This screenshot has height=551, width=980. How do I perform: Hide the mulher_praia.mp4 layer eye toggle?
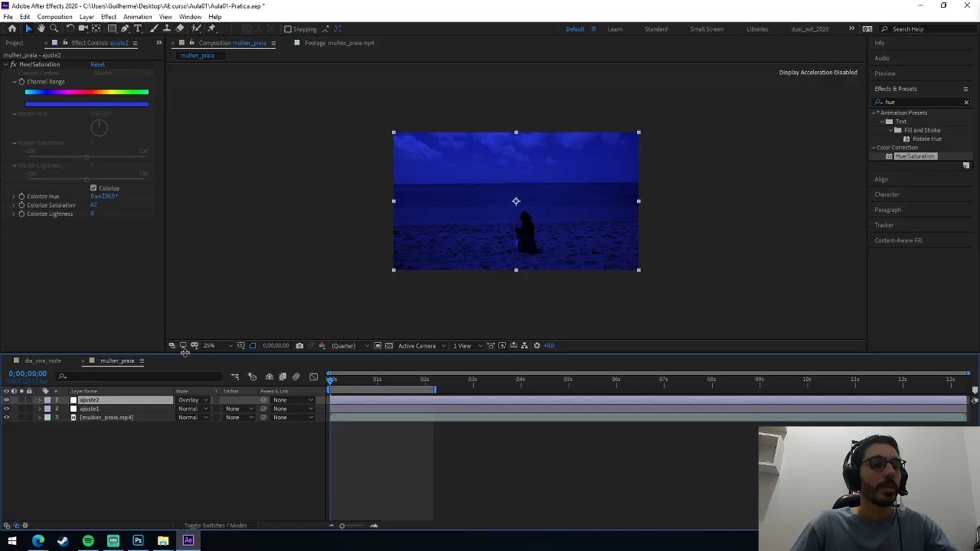[x=7, y=417]
